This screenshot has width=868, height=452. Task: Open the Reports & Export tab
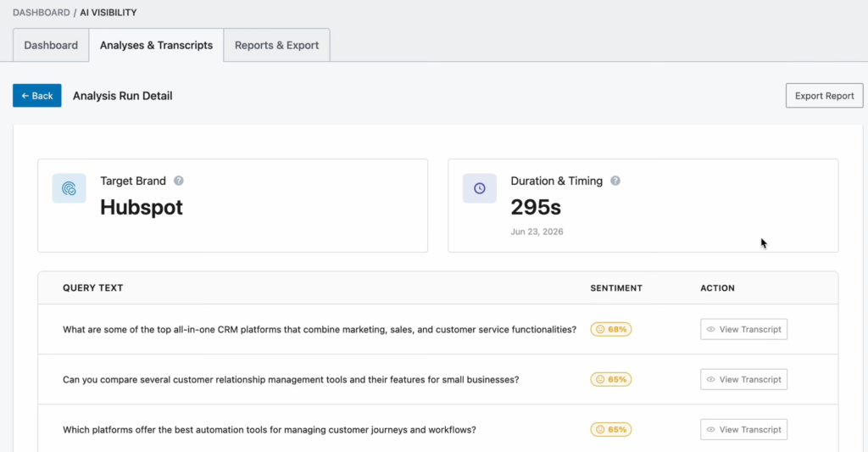pyautogui.click(x=277, y=46)
